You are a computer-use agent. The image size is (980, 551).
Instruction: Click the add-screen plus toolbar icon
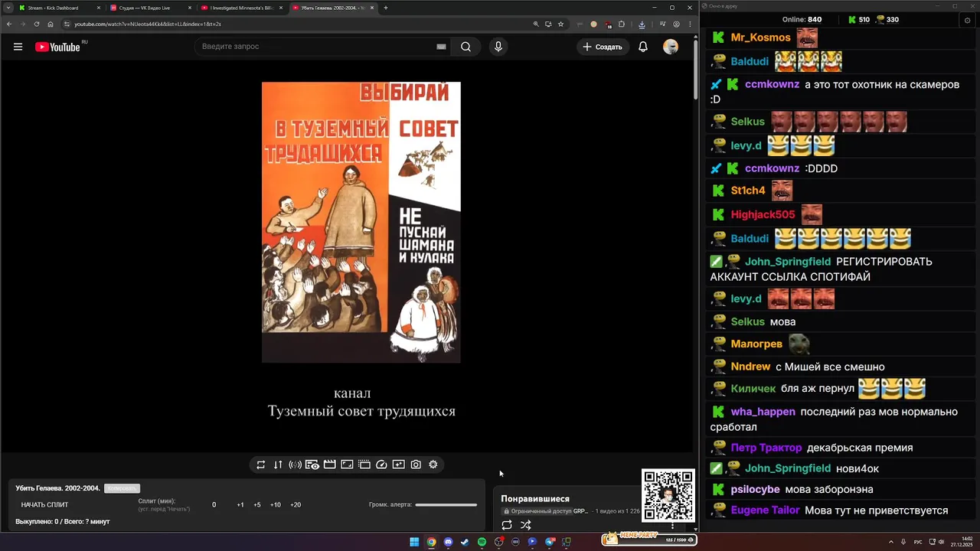(399, 465)
